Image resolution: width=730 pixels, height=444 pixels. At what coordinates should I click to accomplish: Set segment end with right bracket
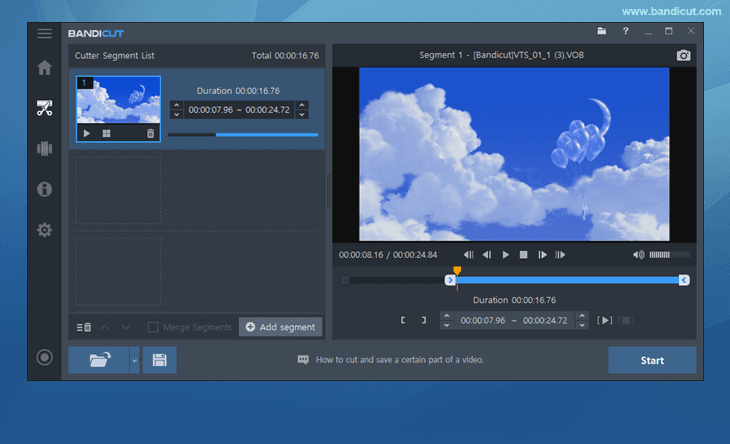(424, 320)
